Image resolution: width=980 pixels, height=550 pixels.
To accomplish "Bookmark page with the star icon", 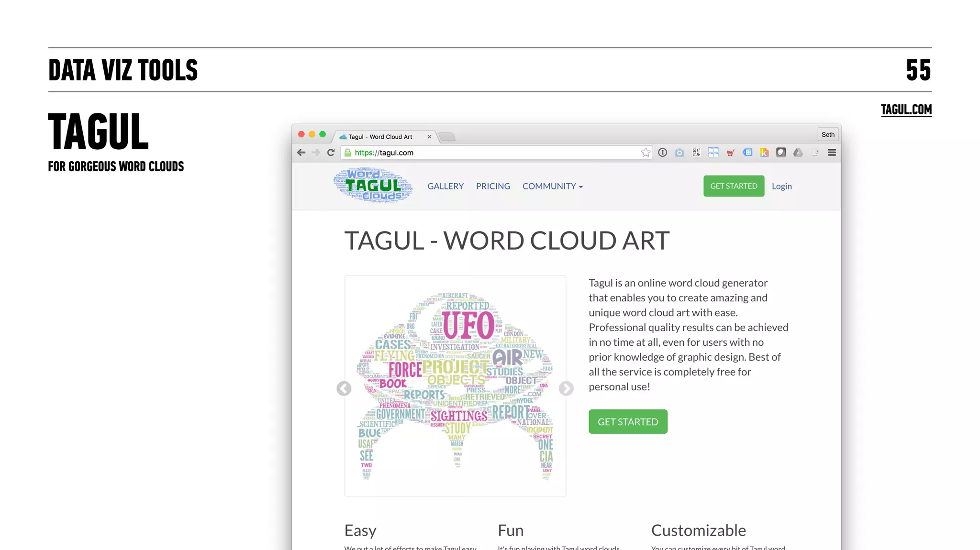I will 646,153.
